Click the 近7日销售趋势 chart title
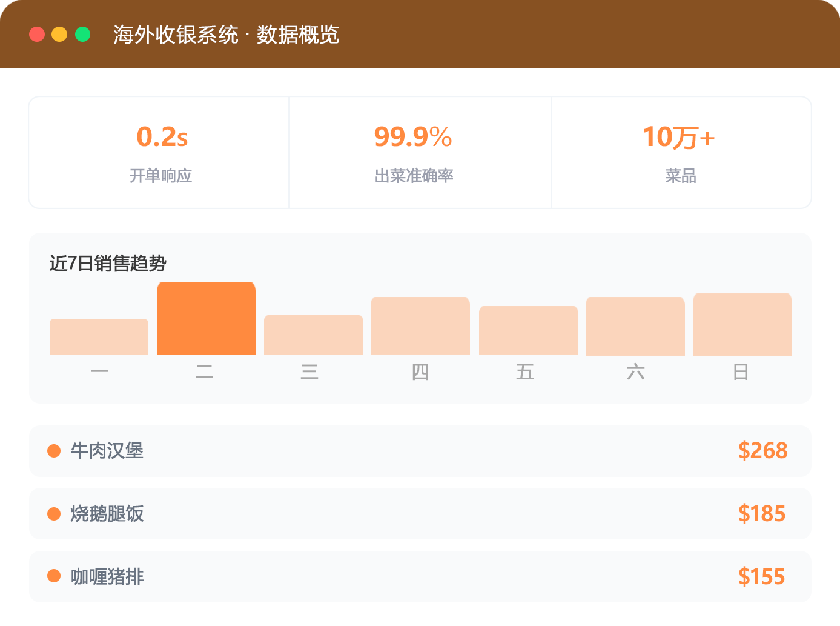Viewport: 840px width, 626px height. [108, 264]
